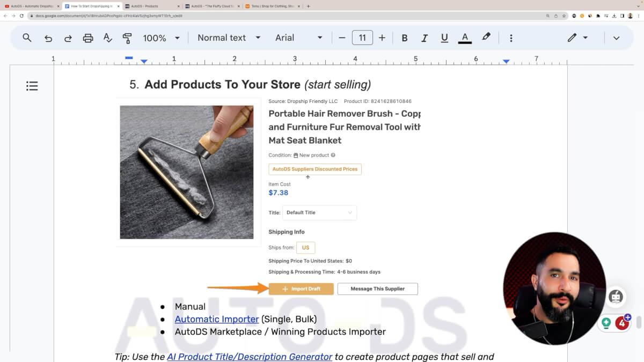Viewport: 644px width, 362px height.
Task: Open the editing mode pencil dropdown
Action: 577,38
